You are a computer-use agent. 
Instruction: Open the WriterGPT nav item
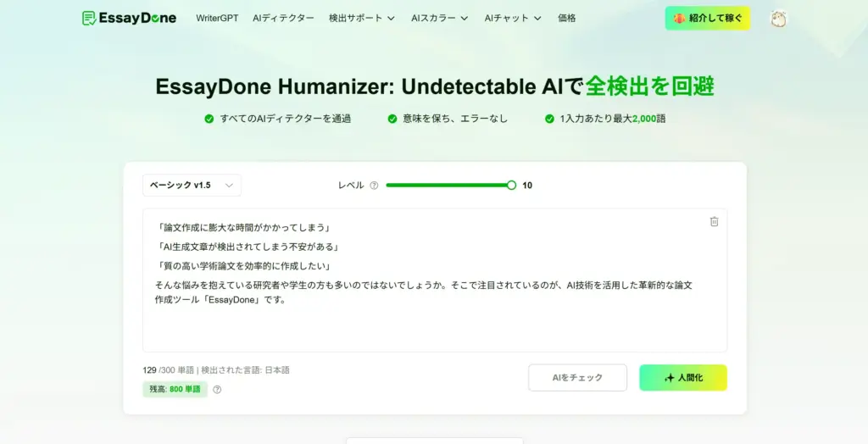tap(218, 18)
